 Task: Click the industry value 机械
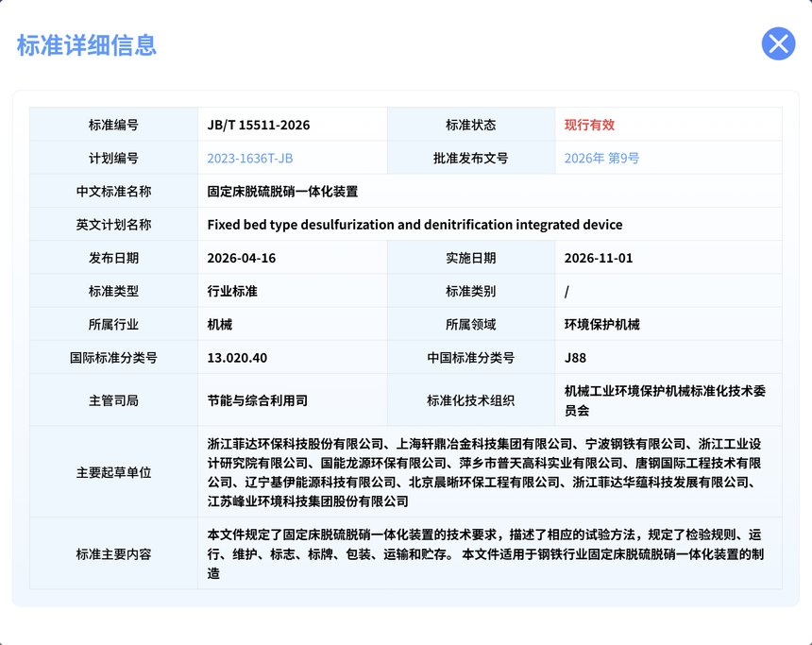click(x=220, y=324)
